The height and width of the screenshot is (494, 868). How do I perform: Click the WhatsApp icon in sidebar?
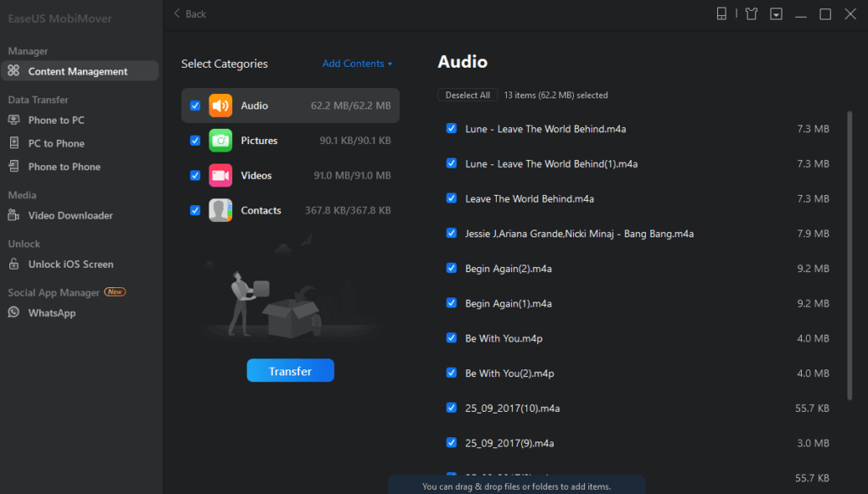[14, 313]
